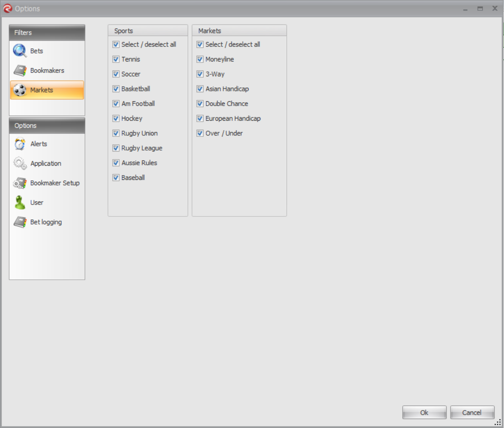
Task: Click the soccer ball Markets icon
Action: tap(20, 90)
